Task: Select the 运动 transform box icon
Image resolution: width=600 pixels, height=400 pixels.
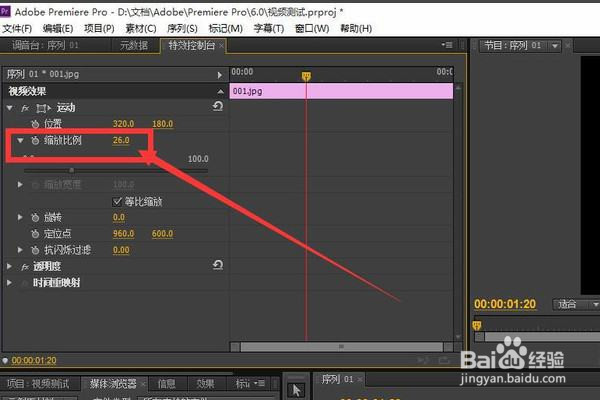Action: [x=43, y=108]
